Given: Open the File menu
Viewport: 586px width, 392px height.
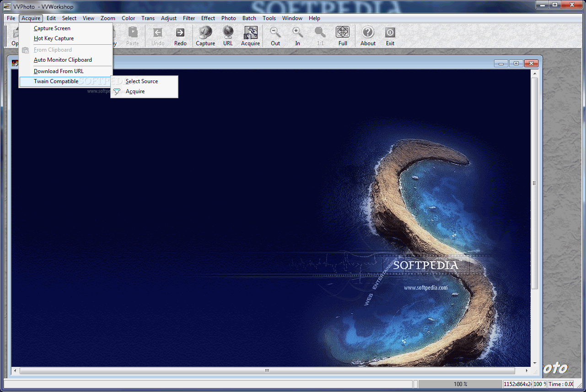Looking at the screenshot, I should [x=11, y=18].
